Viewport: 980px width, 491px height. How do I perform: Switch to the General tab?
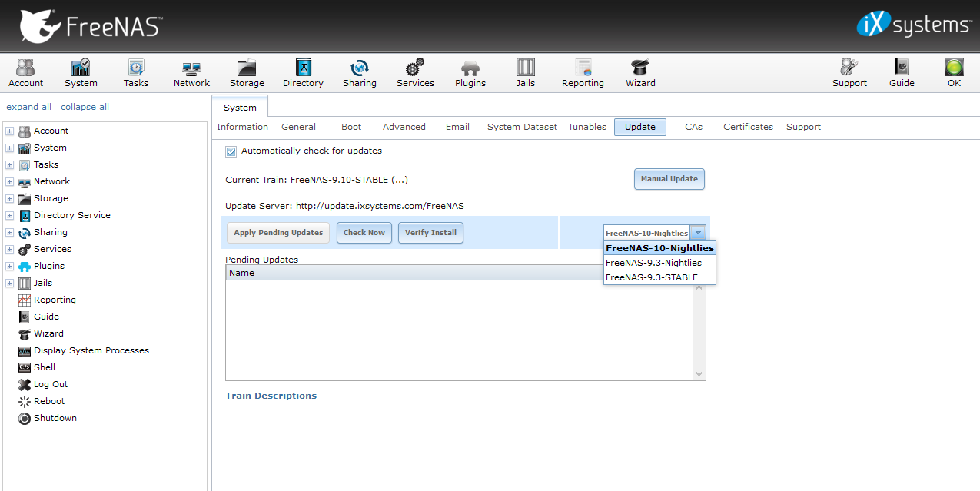(298, 127)
